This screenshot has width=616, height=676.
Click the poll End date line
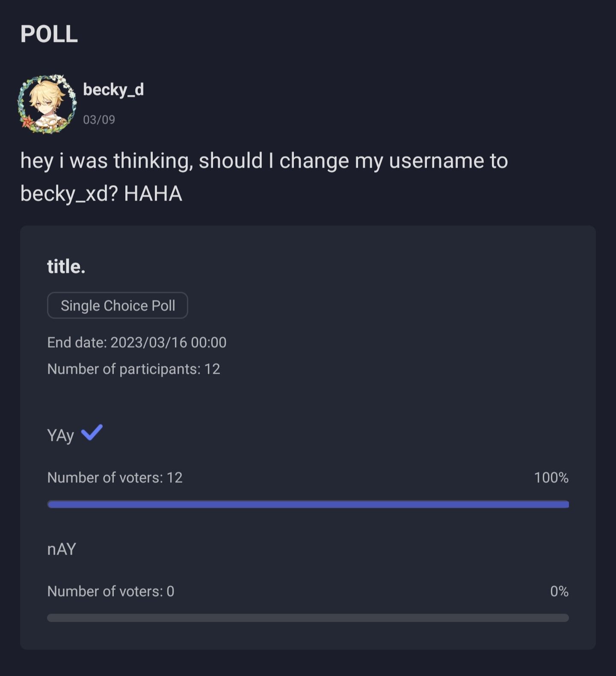click(x=137, y=342)
